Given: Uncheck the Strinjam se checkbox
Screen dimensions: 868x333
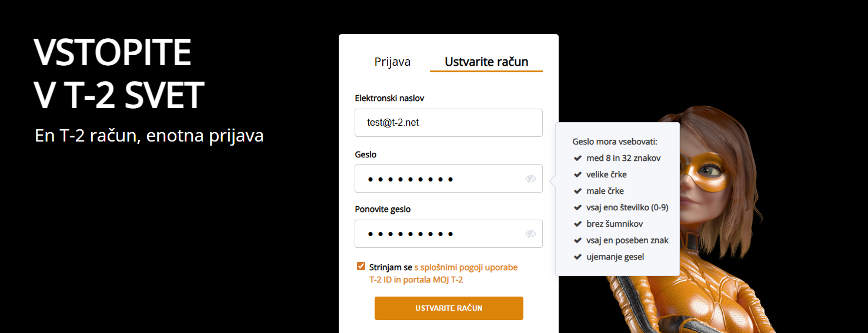Looking at the screenshot, I should click(x=361, y=267).
